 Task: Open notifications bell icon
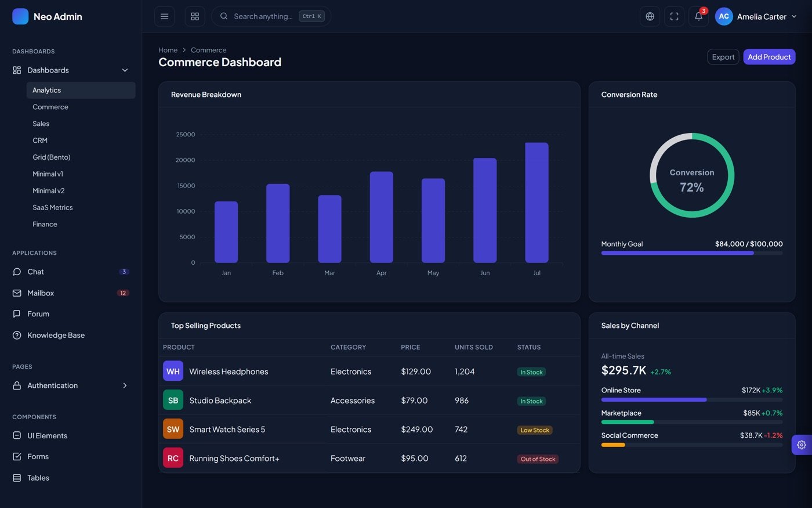(699, 16)
